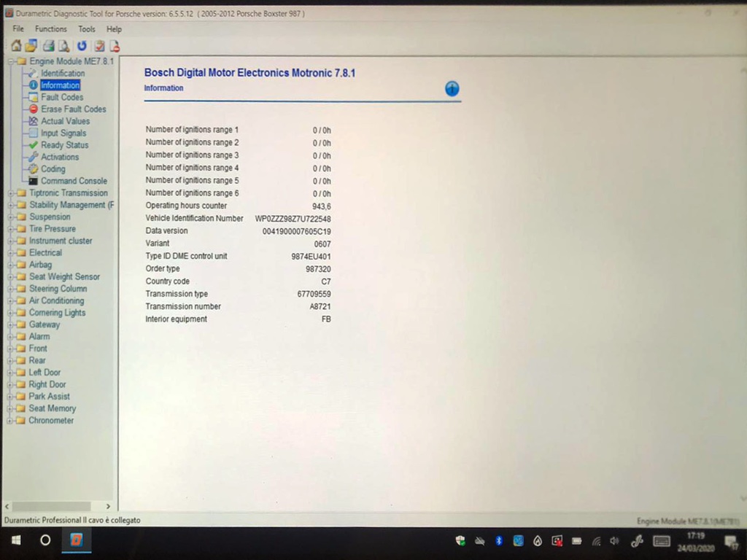The height and width of the screenshot is (560, 747).
Task: Click the open folder toolbar icon
Action: pyautogui.click(x=31, y=46)
